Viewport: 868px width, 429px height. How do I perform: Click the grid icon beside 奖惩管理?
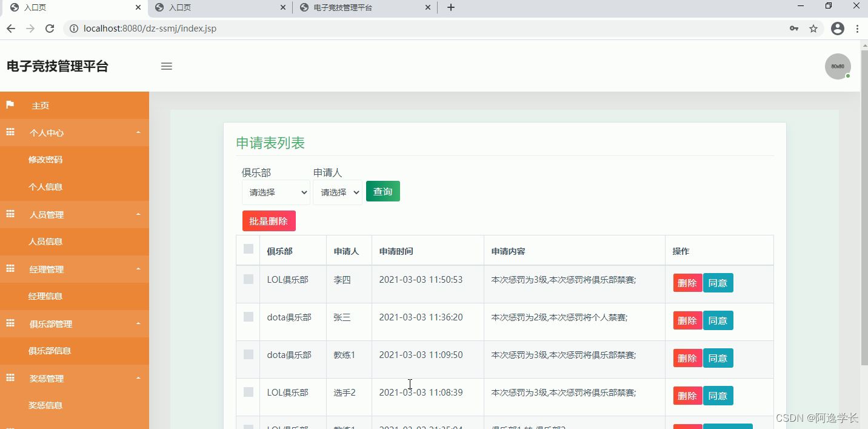click(x=10, y=377)
